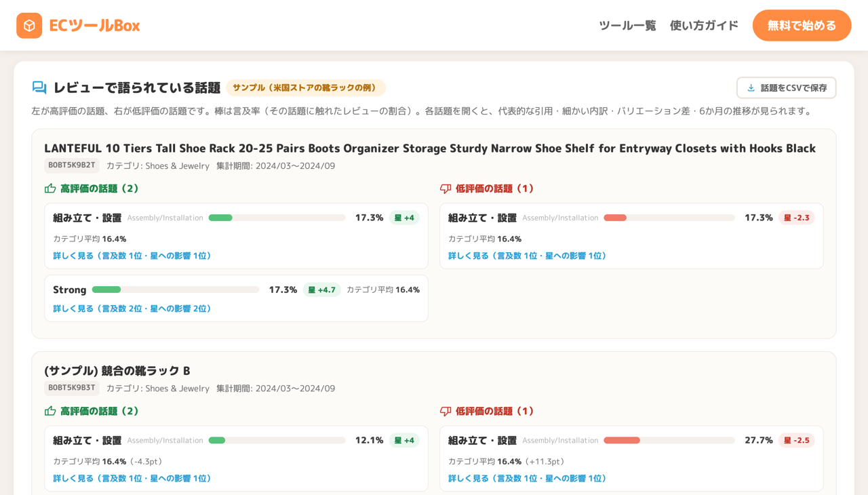Click the thumbs-up icon under 競合の靴ラック B
The image size is (868, 495).
50,411
